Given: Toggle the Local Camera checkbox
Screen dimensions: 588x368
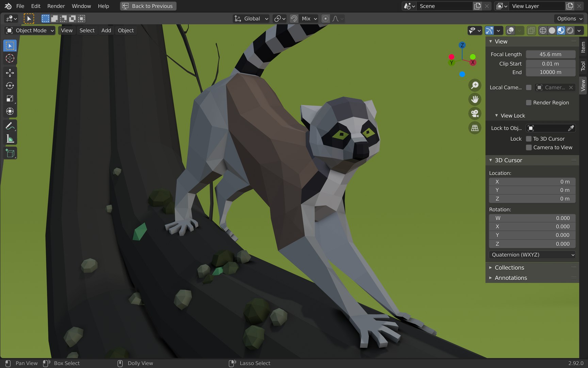Looking at the screenshot, I should point(528,88).
